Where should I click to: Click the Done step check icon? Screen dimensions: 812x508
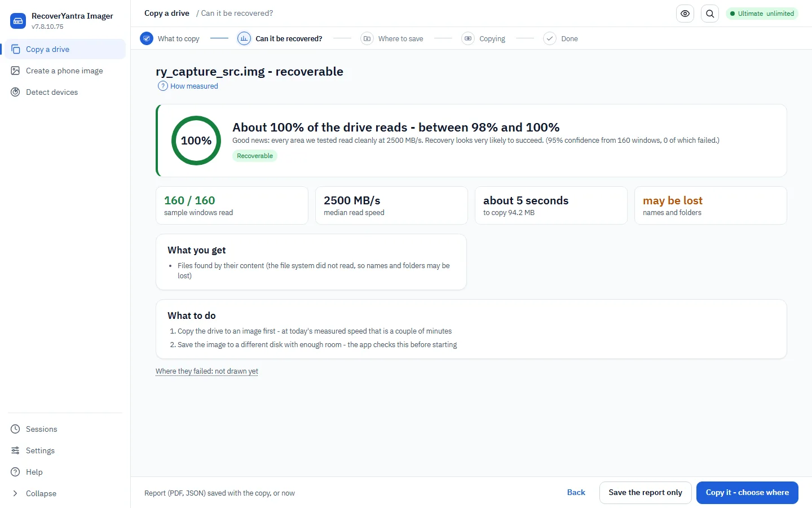pyautogui.click(x=550, y=38)
